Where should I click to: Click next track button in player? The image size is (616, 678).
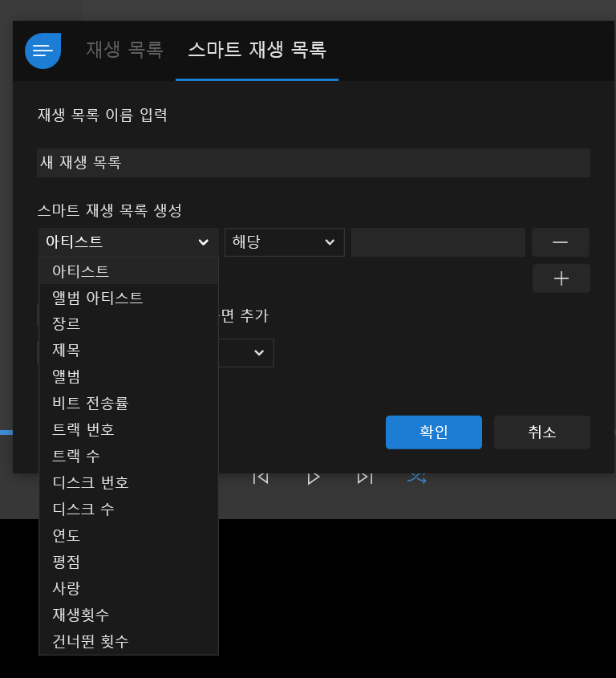(x=365, y=478)
